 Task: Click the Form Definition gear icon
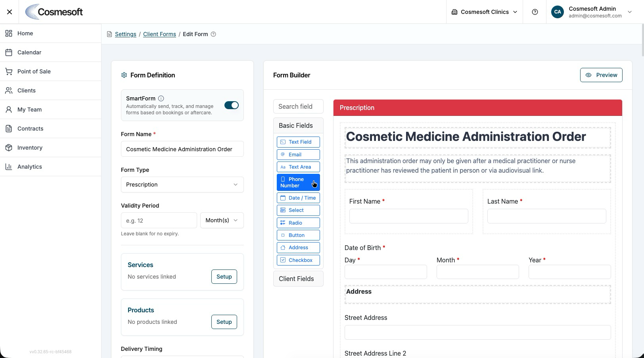(x=124, y=75)
